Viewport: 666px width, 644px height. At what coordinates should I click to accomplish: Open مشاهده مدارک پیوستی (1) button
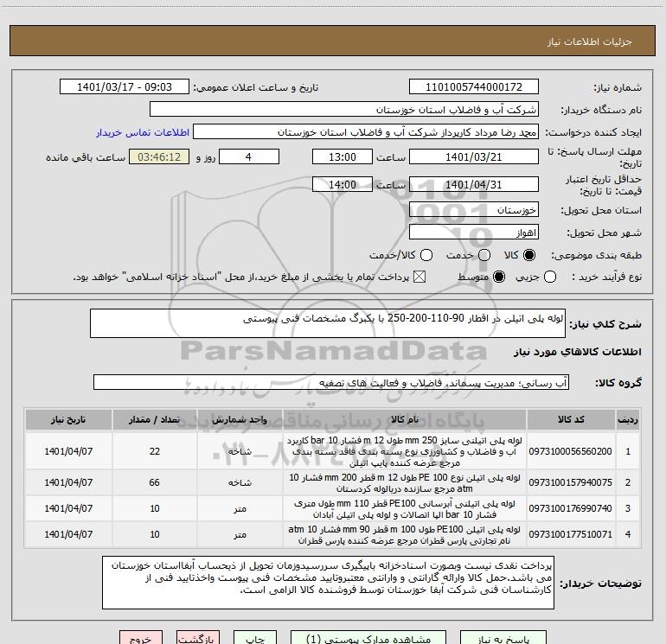tap(368, 638)
